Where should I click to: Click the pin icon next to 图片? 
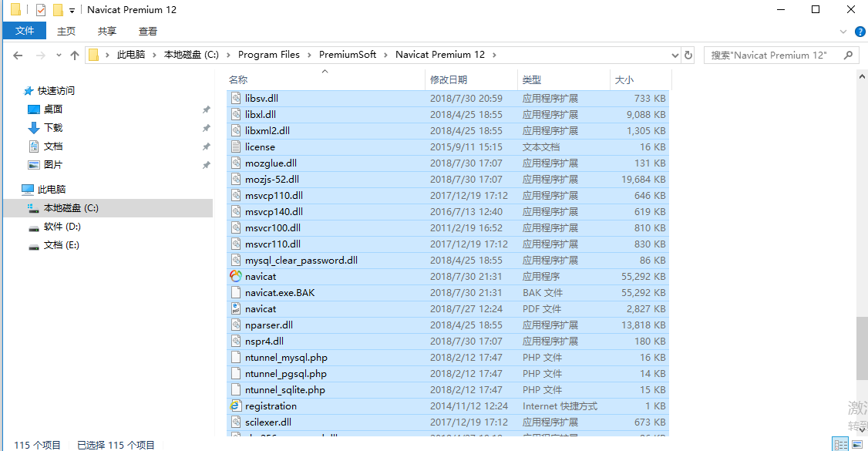(x=206, y=165)
